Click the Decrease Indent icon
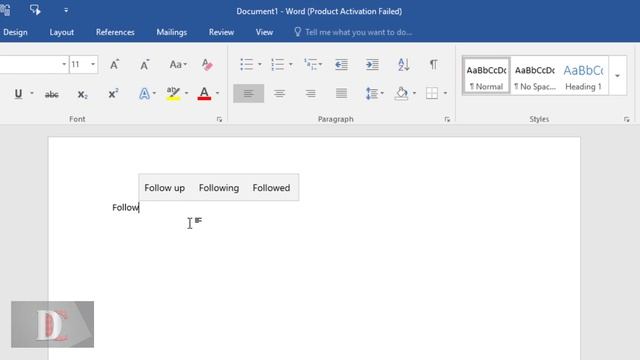Image resolution: width=640 pixels, height=360 pixels. coord(341,64)
